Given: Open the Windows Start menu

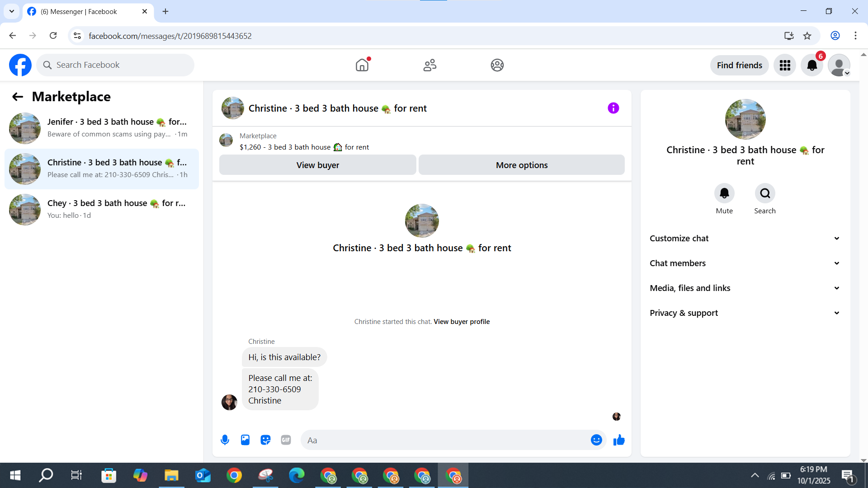Looking at the screenshot, I should point(15,475).
